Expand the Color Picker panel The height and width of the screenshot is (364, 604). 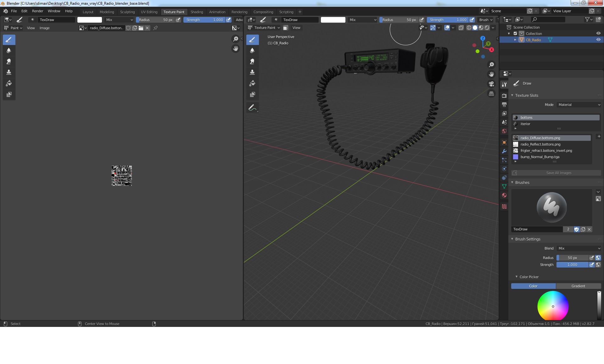click(516, 277)
